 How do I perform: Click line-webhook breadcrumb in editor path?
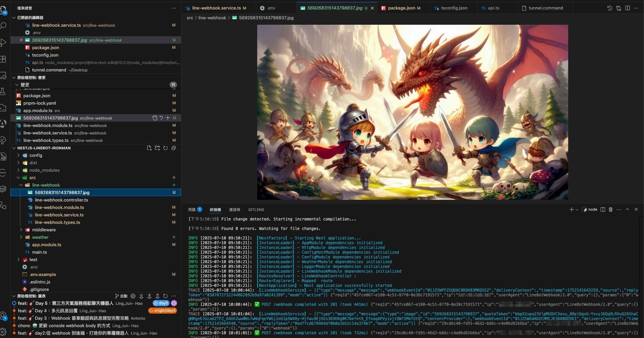(x=212, y=18)
